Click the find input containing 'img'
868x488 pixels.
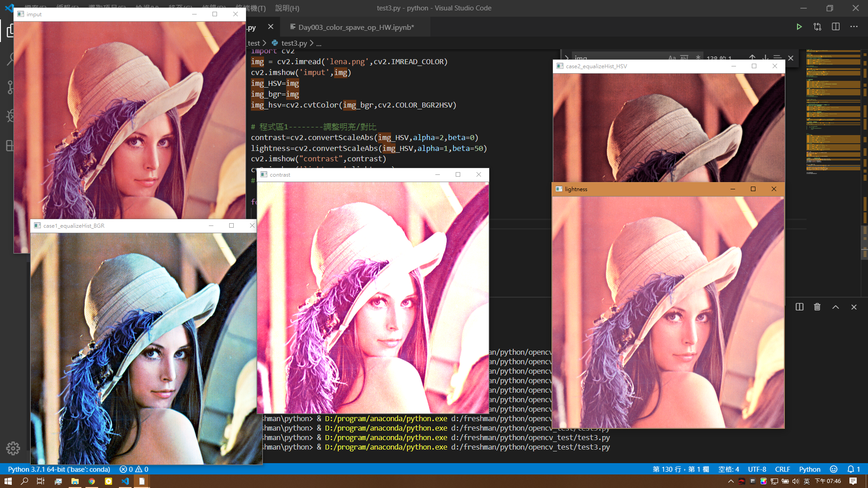click(619, 58)
